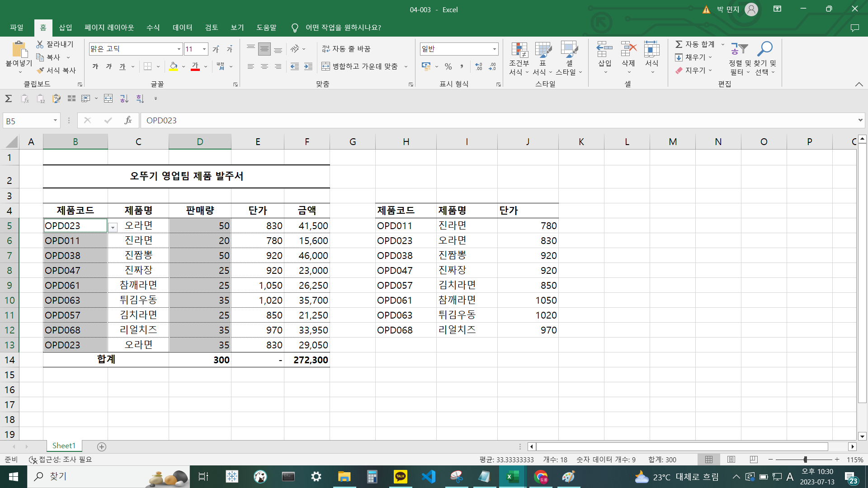Add a new sheet with plus button
Screen dimensions: 868x488
point(102,447)
